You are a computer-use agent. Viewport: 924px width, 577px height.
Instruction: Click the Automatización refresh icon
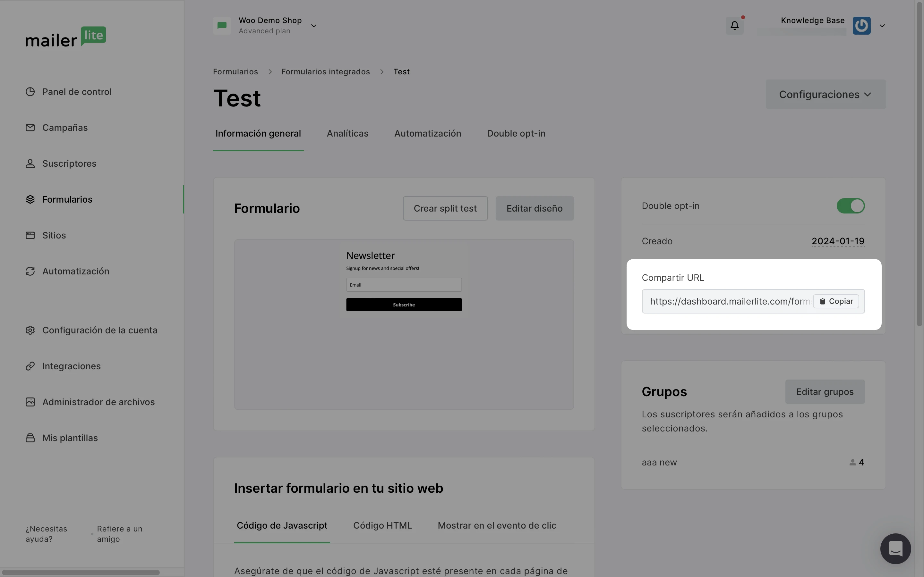[x=30, y=271]
